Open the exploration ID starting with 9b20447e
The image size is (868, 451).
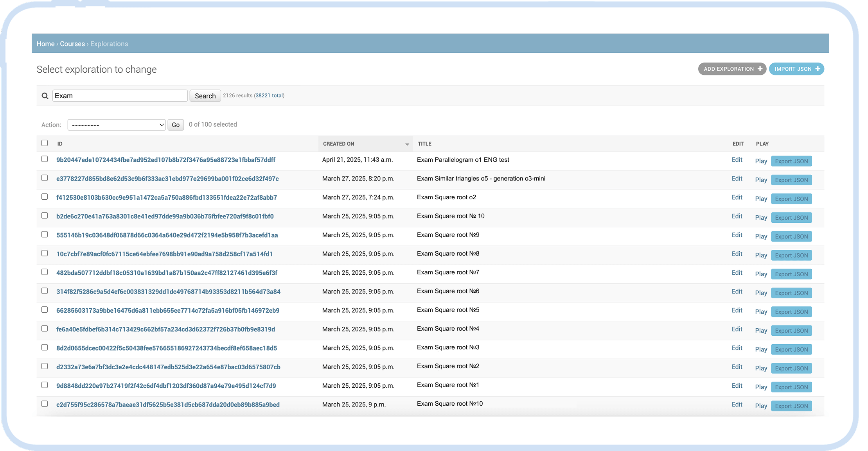coord(165,160)
